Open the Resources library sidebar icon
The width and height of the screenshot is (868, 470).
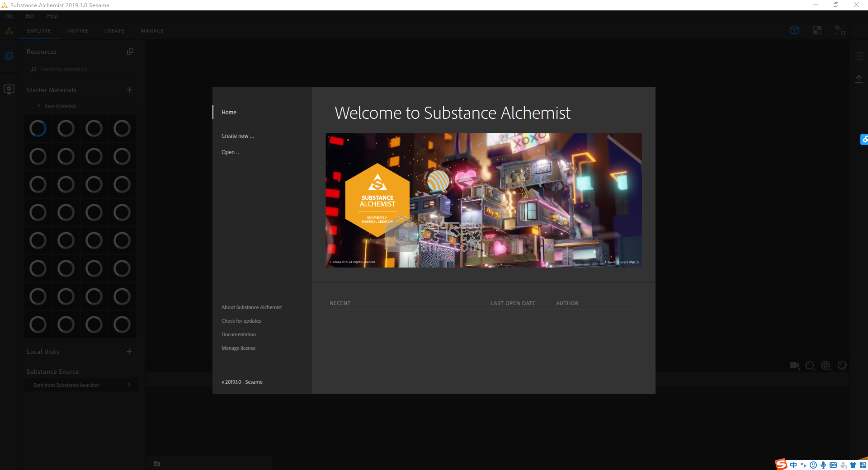pos(9,56)
